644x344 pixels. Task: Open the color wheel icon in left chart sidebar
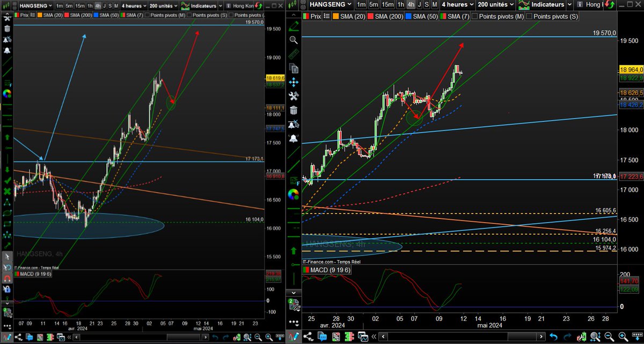pos(6,93)
